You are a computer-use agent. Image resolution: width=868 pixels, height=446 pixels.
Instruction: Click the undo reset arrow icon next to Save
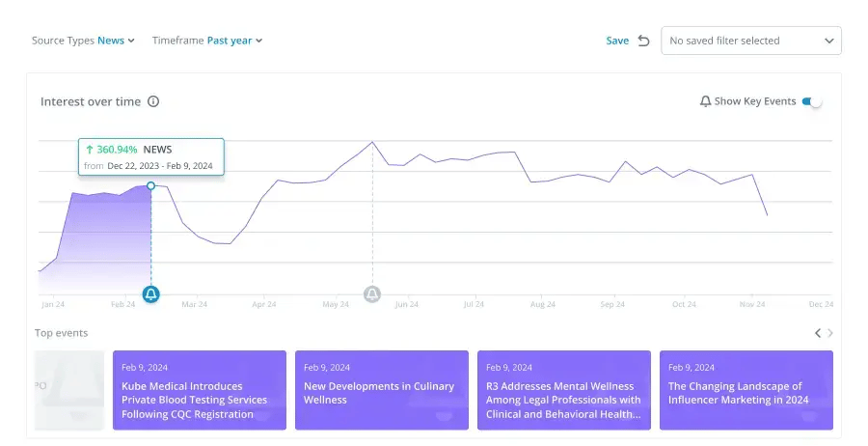[644, 41]
